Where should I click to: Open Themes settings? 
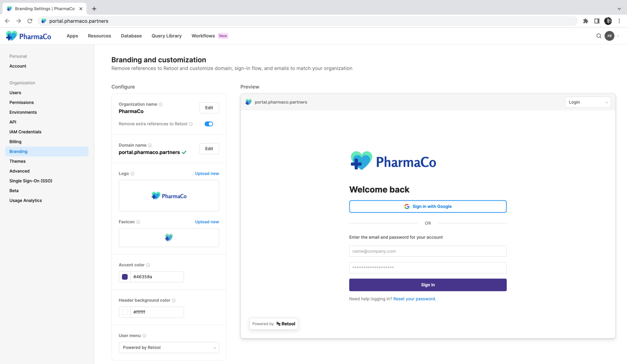[x=17, y=161]
